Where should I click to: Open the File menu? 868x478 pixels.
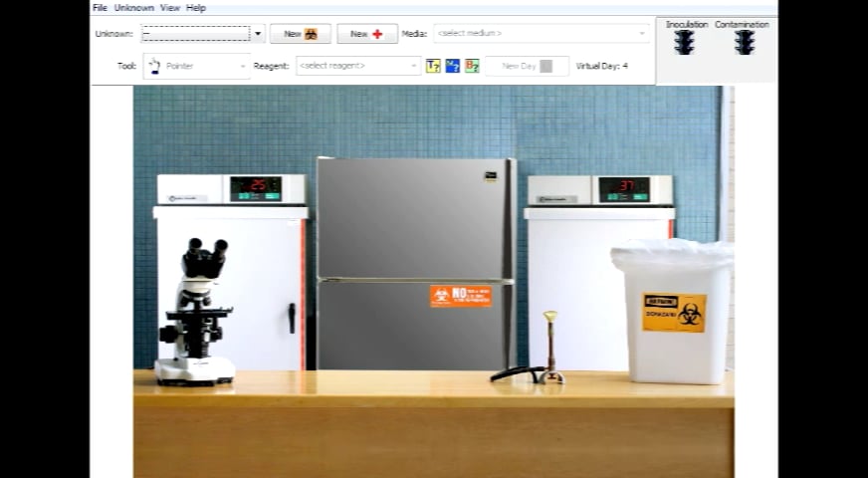click(x=100, y=8)
